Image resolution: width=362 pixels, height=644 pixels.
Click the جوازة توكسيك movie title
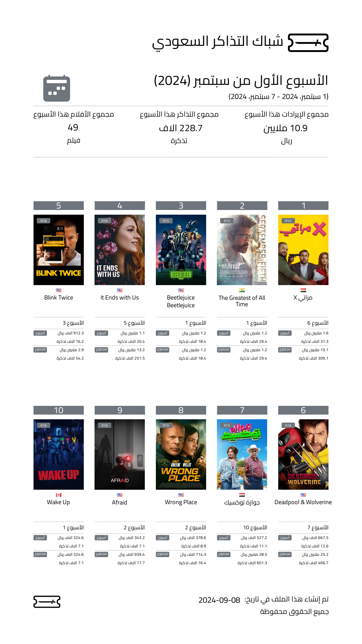click(x=242, y=502)
